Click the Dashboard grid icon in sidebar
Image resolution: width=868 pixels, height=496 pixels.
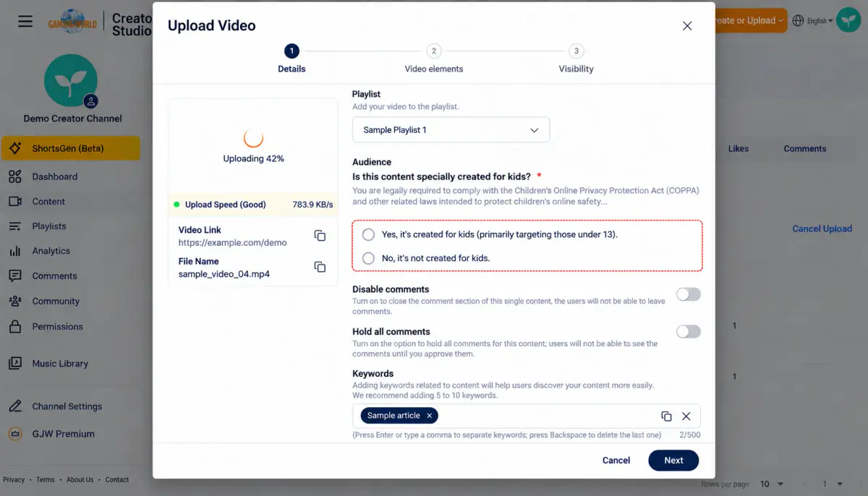click(15, 176)
